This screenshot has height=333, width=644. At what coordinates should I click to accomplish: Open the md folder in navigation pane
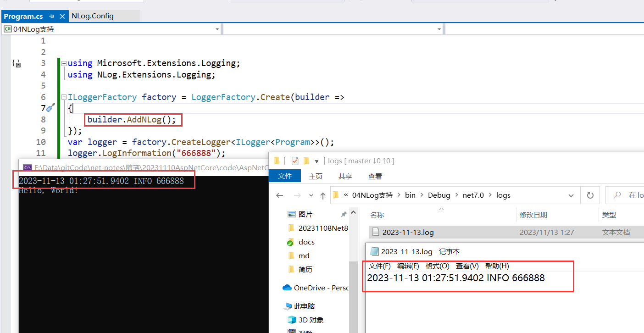click(x=304, y=255)
